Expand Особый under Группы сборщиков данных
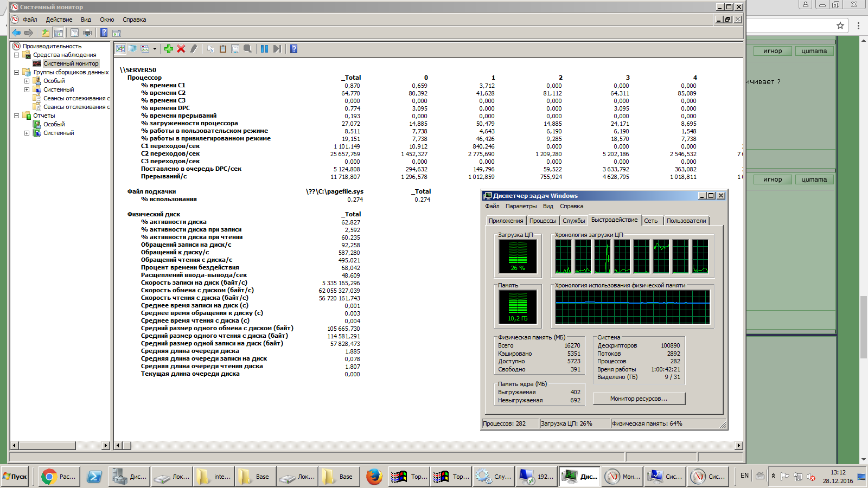The image size is (868, 488). [x=27, y=81]
